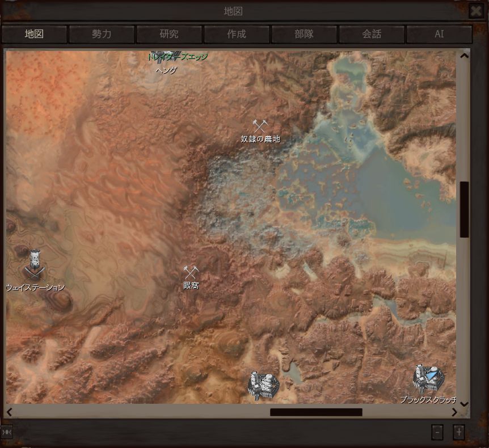Click the vertical scrollbar thumb
The image size is (489, 448).
pos(464,209)
